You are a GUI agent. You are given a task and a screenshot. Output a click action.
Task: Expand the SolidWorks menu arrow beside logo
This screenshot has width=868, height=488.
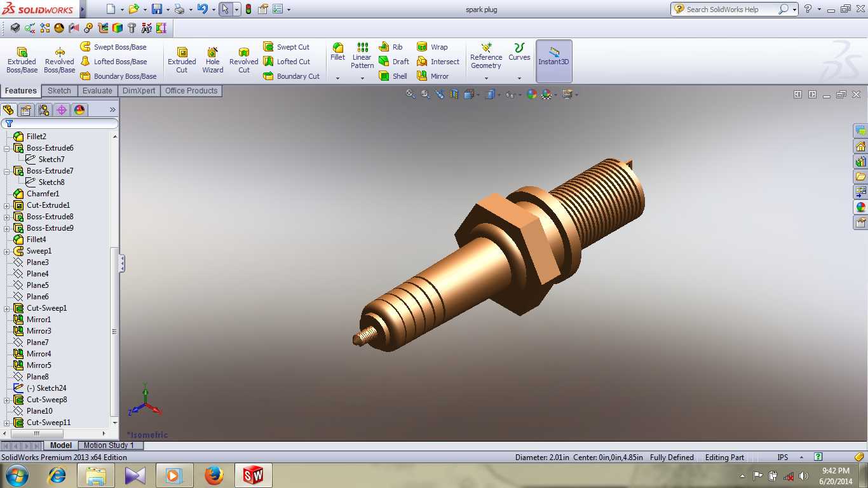[83, 9]
